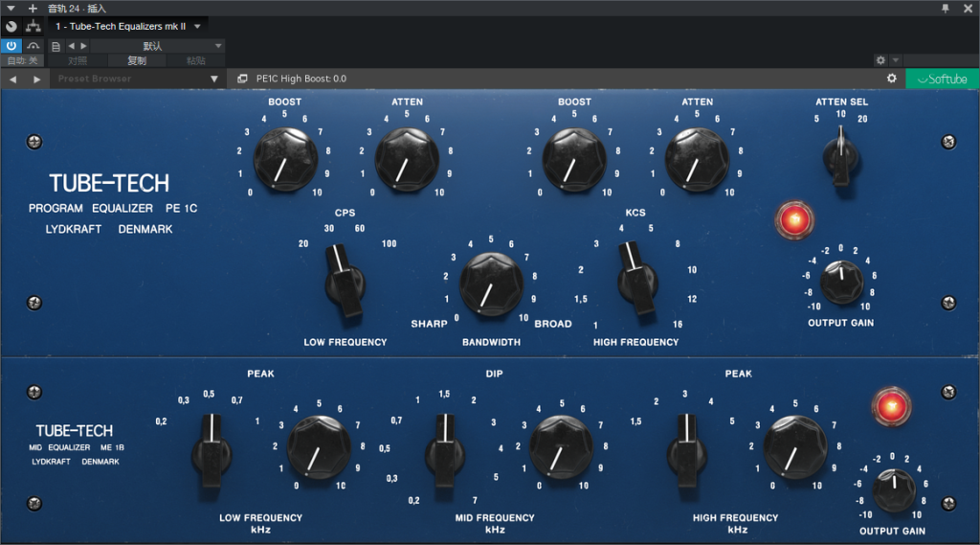Click the 复制 copy button
Image resolution: width=980 pixels, height=545 pixels.
137,60
